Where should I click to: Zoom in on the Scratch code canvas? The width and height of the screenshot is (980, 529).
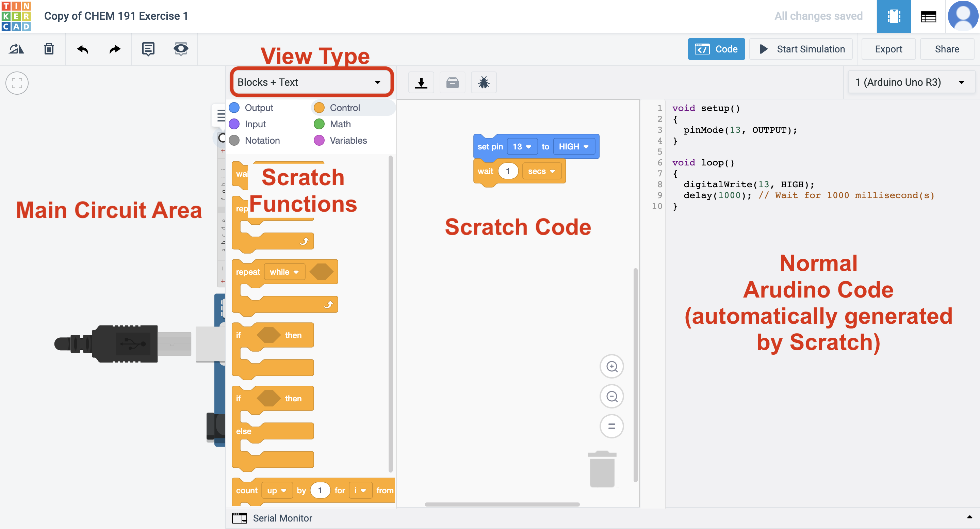611,367
